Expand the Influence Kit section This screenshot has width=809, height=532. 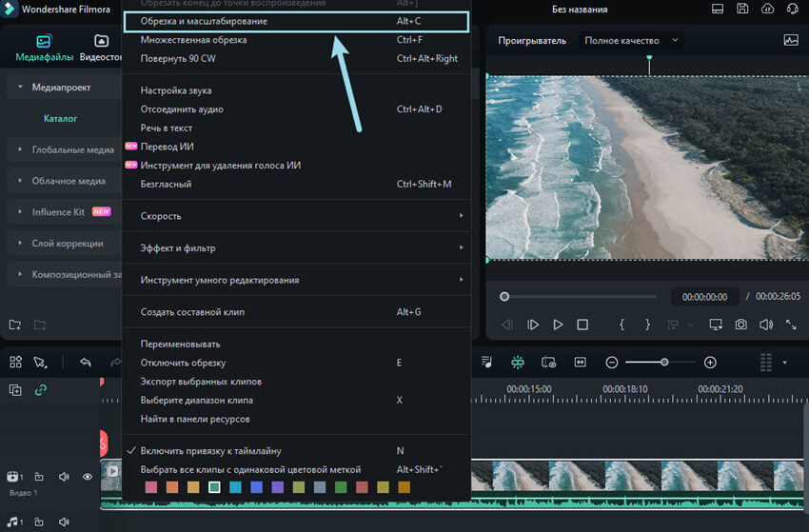[65, 212]
